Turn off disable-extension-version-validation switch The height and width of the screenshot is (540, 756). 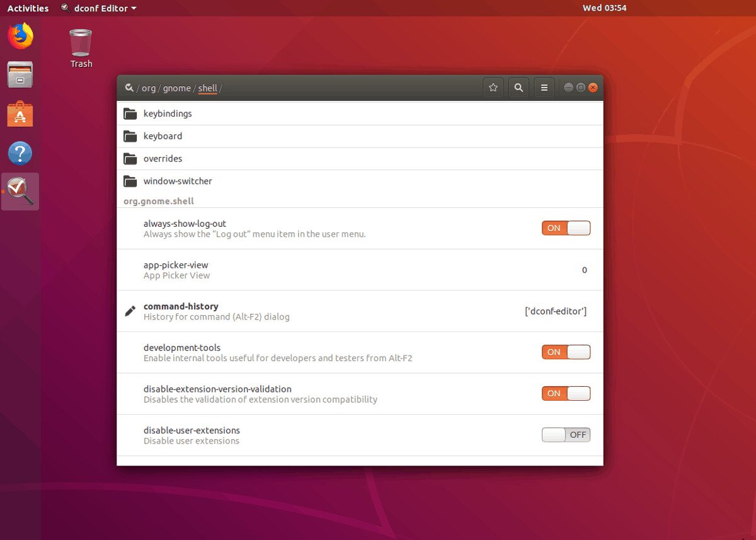click(x=566, y=394)
